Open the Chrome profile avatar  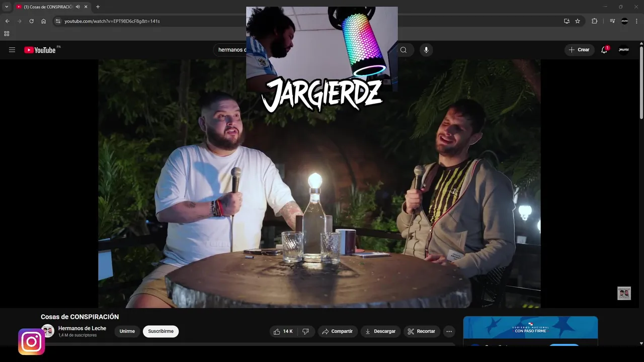click(x=624, y=21)
